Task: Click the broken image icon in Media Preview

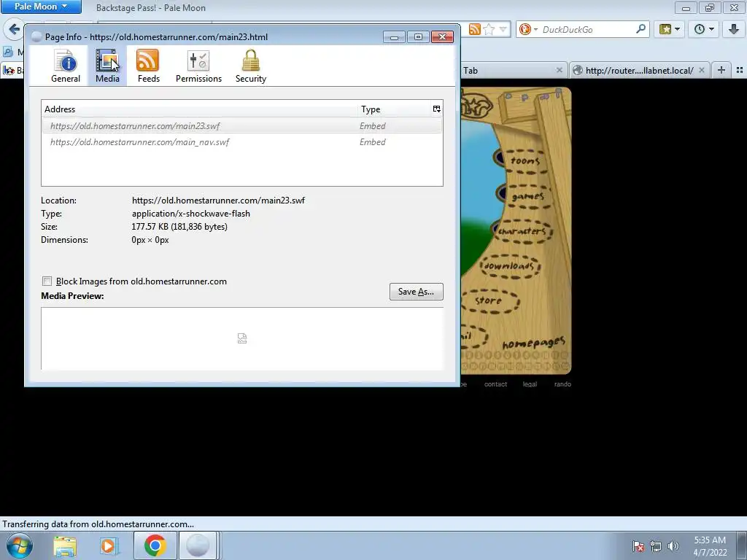Action: coord(242,338)
